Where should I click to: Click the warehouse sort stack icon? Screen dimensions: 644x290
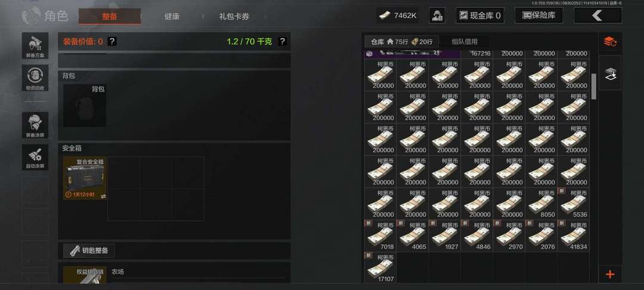[610, 42]
